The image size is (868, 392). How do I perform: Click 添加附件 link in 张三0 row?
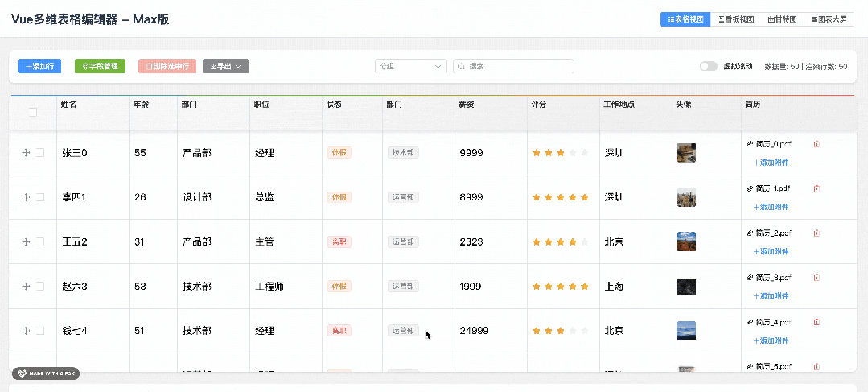[771, 163]
